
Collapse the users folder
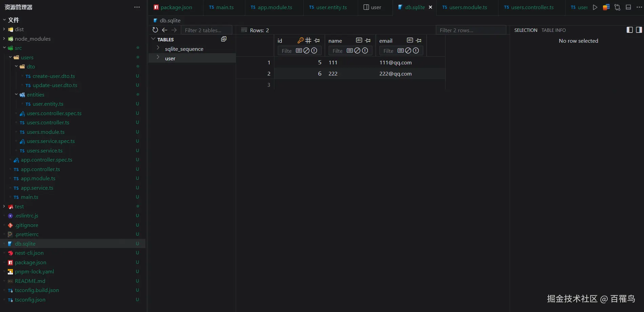pyautogui.click(x=10, y=57)
